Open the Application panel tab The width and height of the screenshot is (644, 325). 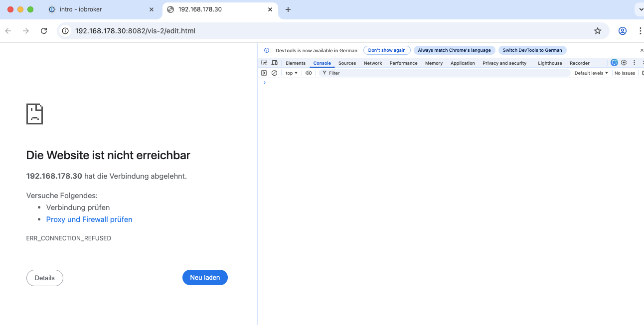(x=463, y=63)
